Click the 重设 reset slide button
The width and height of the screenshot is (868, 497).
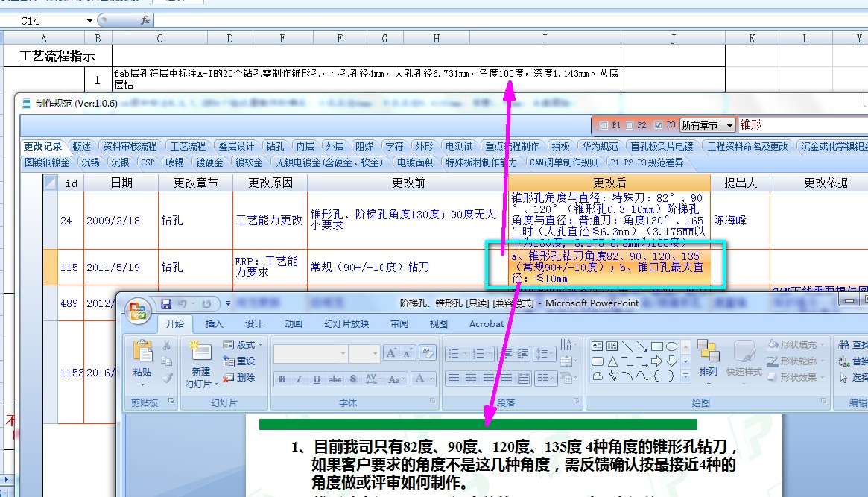[240, 361]
